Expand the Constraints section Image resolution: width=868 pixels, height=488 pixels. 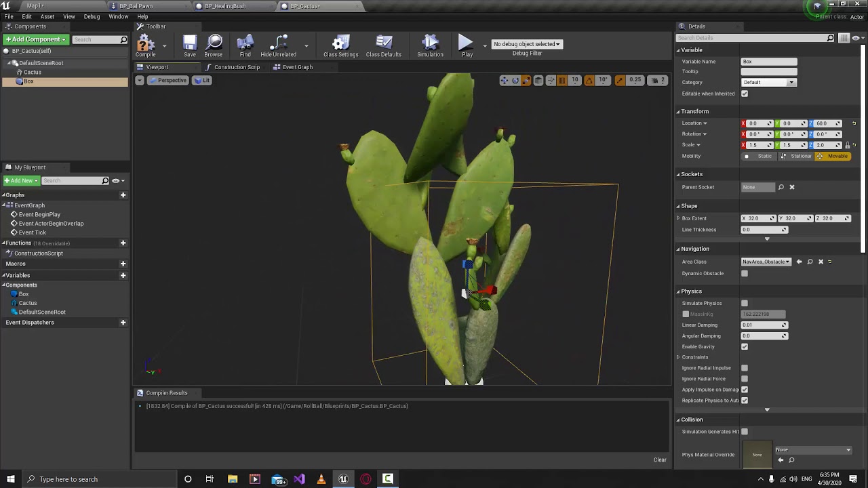[x=678, y=357]
